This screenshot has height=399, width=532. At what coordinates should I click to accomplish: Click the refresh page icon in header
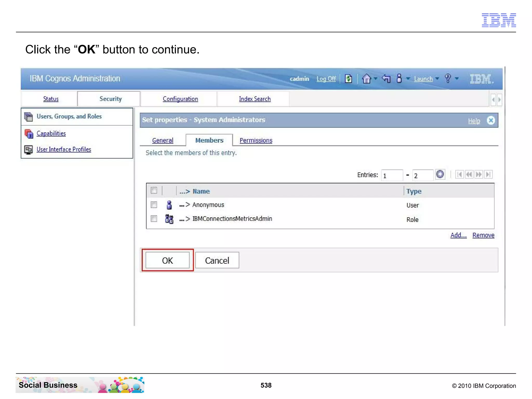348,78
